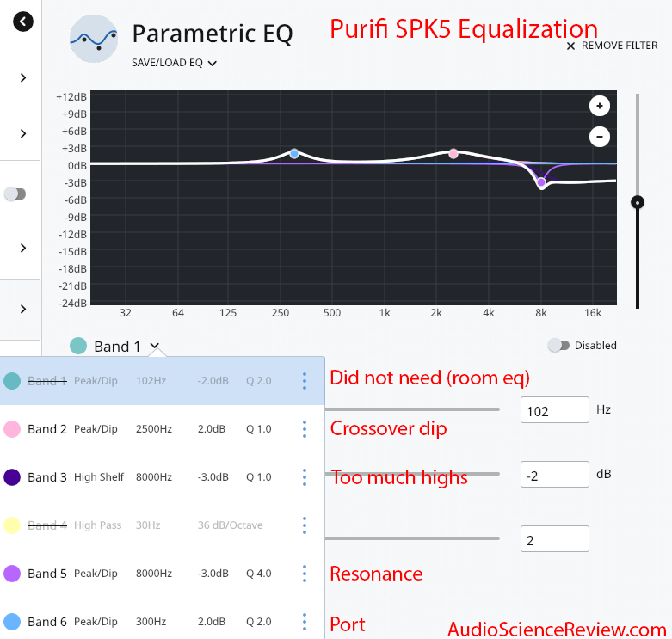This screenshot has height=639, width=672.
Task: Select Band 4 High Pass 30Hz entry
Action: [162, 525]
